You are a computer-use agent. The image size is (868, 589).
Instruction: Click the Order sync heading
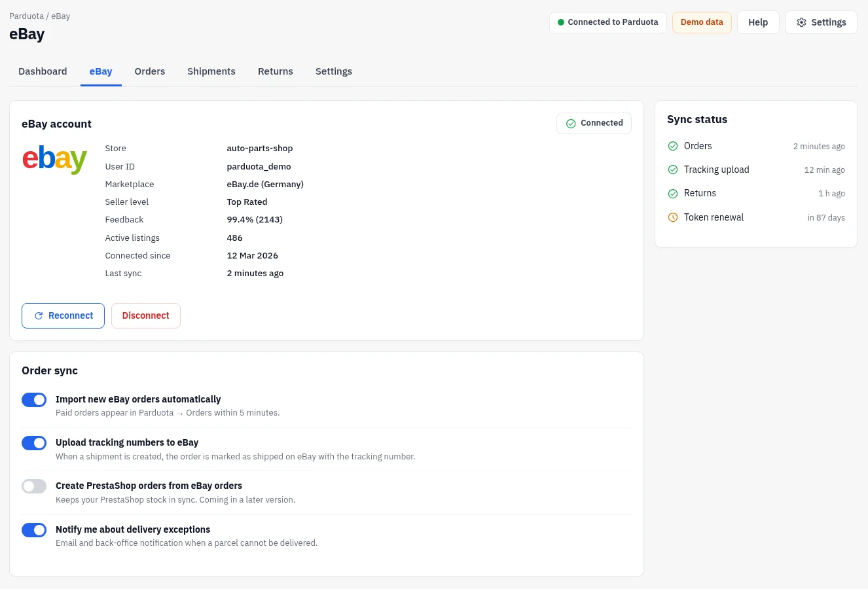point(50,370)
